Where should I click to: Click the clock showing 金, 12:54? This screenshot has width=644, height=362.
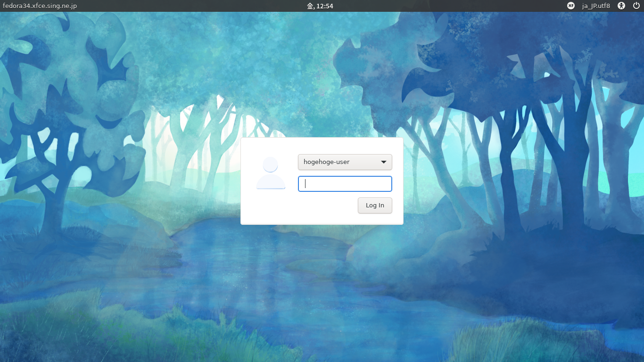320,6
